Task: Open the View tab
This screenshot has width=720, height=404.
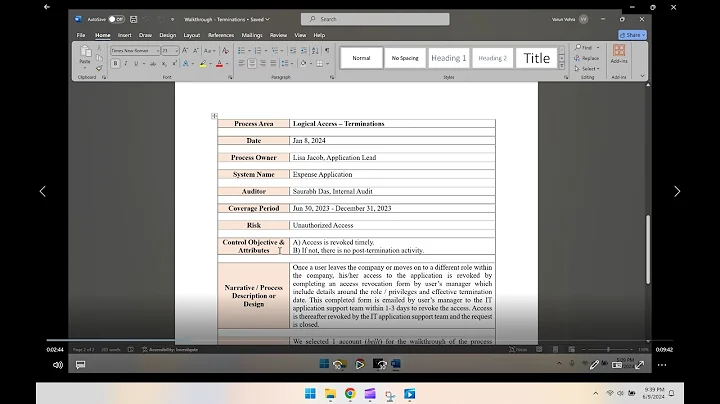Action: (x=300, y=35)
